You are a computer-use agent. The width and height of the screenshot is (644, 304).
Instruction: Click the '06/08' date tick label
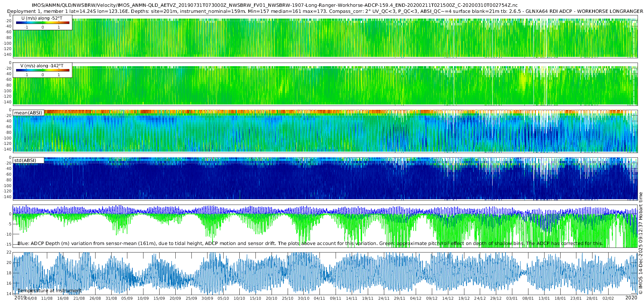31,298
